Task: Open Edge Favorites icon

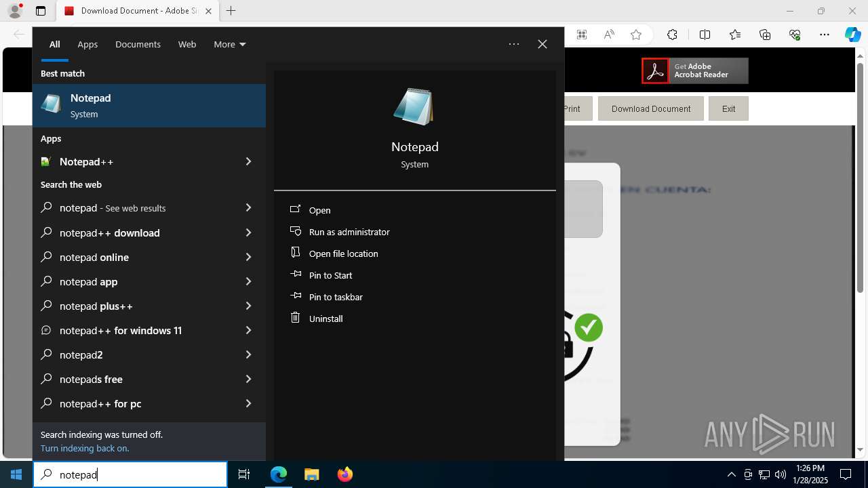Action: pos(735,35)
